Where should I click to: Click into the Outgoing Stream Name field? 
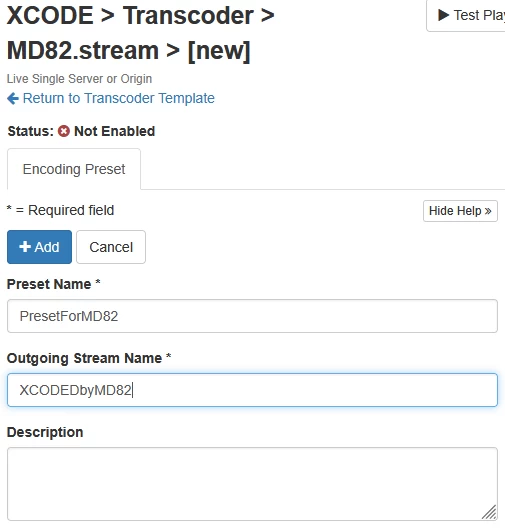click(252, 390)
